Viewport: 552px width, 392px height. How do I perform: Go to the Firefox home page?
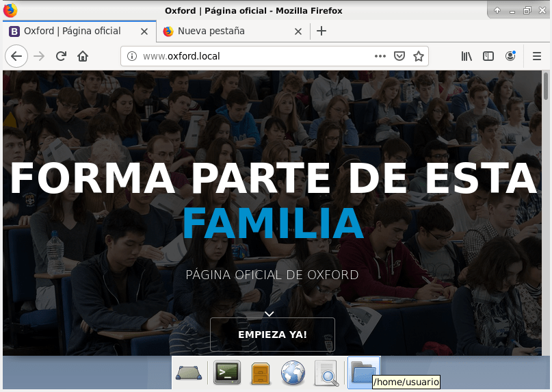[83, 56]
